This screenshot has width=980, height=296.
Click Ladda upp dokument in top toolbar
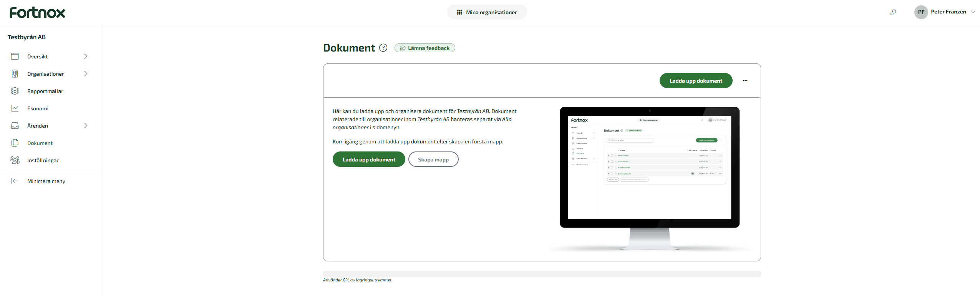(x=696, y=81)
